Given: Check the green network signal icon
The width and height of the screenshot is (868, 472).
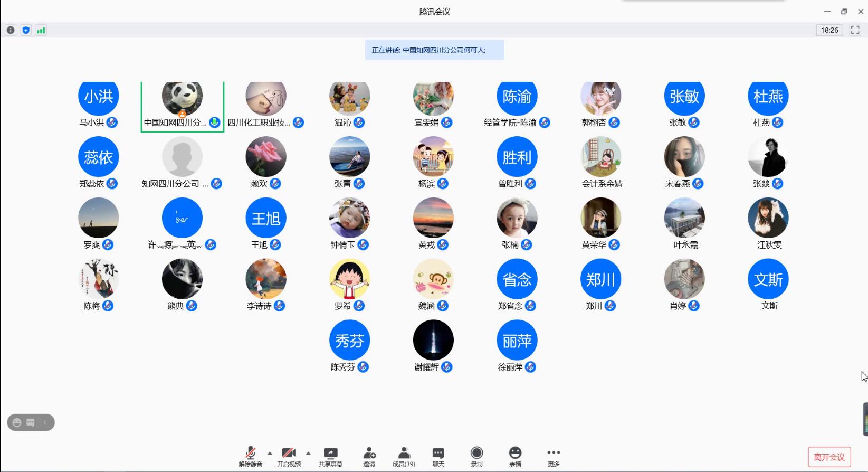Looking at the screenshot, I should click(41, 30).
